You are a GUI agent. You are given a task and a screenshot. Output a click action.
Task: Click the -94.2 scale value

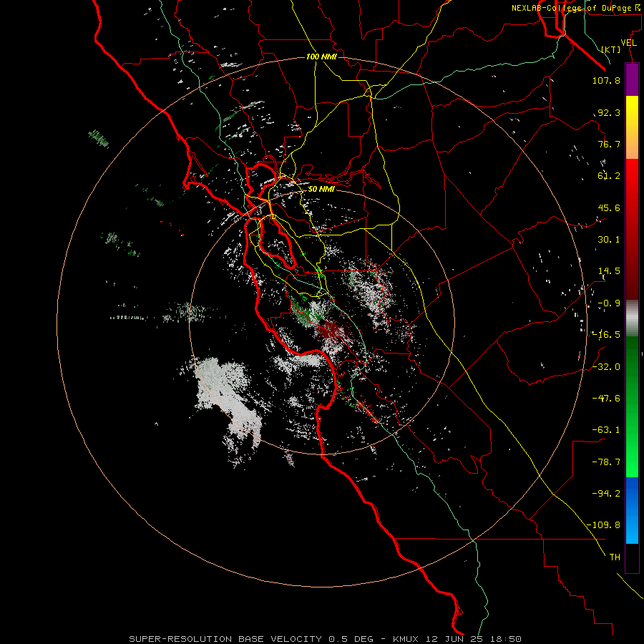click(x=606, y=494)
